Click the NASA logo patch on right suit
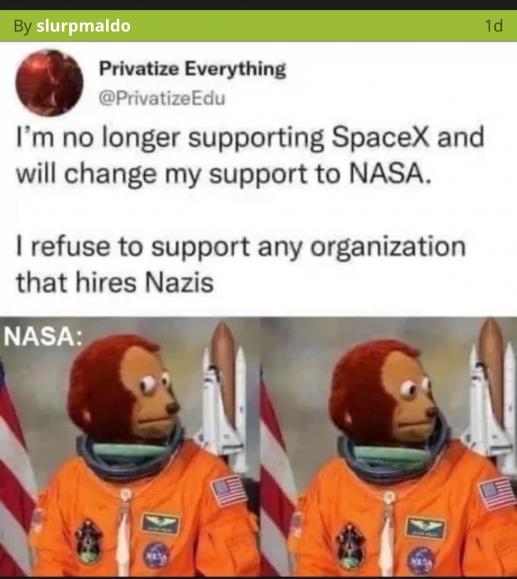The width and height of the screenshot is (517, 579). pos(421,559)
